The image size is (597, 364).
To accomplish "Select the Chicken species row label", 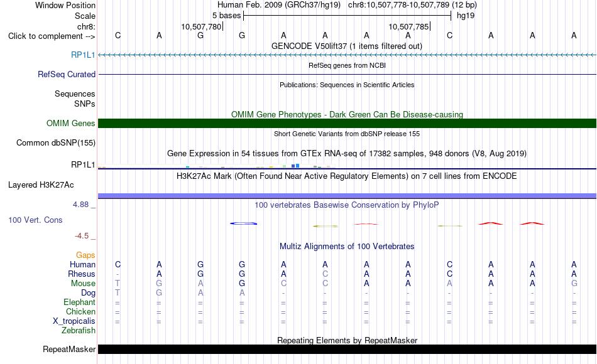I will [80, 311].
